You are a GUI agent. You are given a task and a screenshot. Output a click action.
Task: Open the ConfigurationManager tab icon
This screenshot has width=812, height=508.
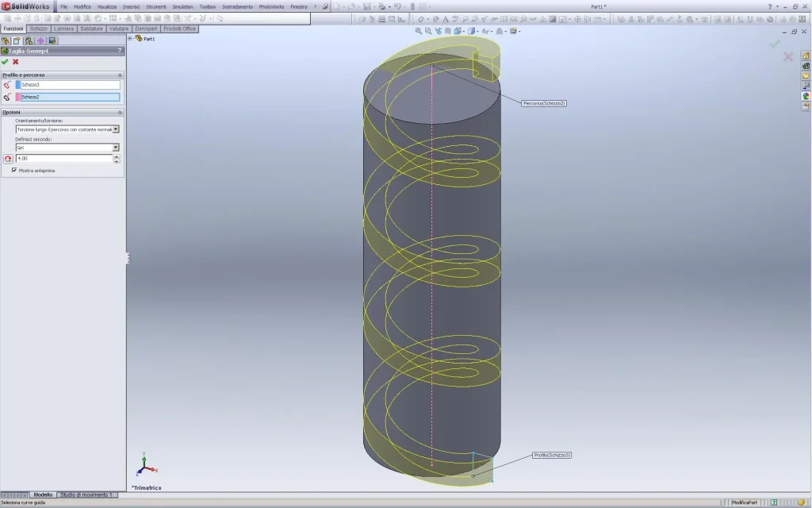[x=29, y=40]
